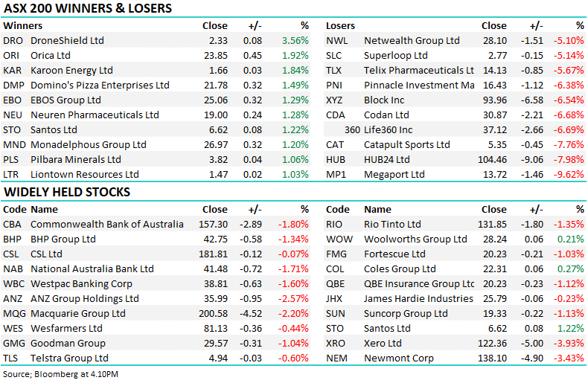Click the Losers column header
588x386 pixels.
[x=340, y=26]
